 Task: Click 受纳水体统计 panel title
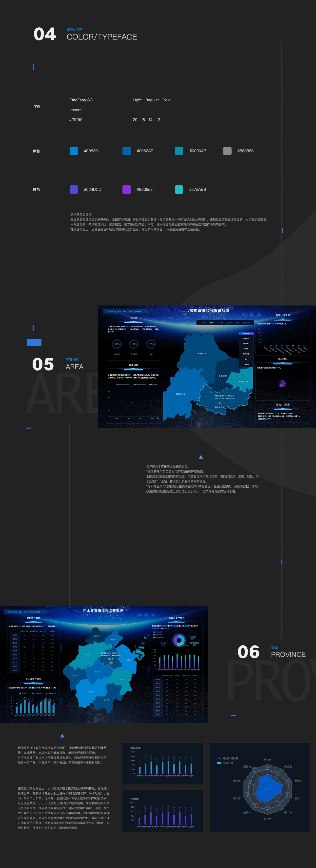[33, 618]
